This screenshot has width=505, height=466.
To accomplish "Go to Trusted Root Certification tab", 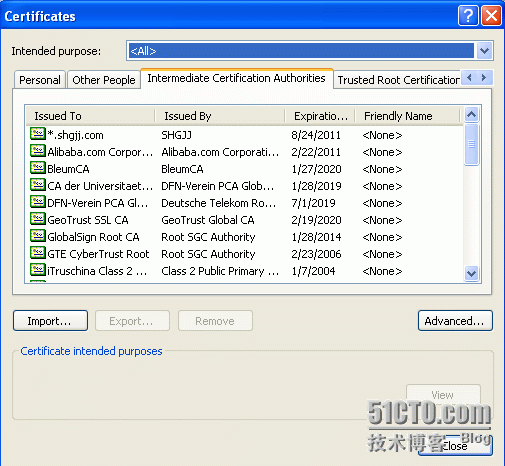I will (x=398, y=80).
